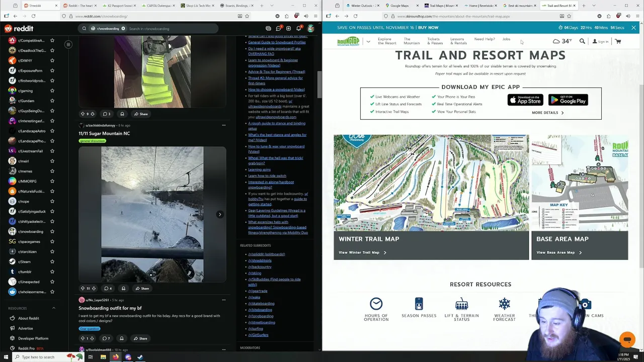Click Create post plus icon on Reddit

point(289,29)
